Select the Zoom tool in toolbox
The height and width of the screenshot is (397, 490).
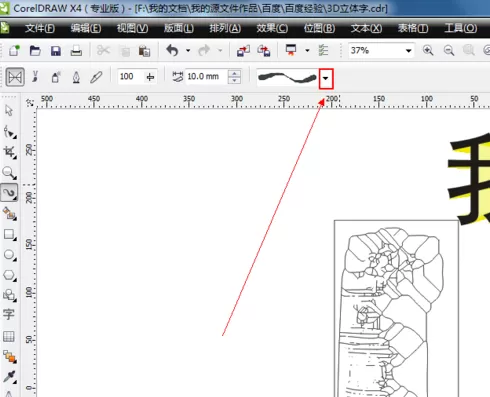click(x=9, y=173)
